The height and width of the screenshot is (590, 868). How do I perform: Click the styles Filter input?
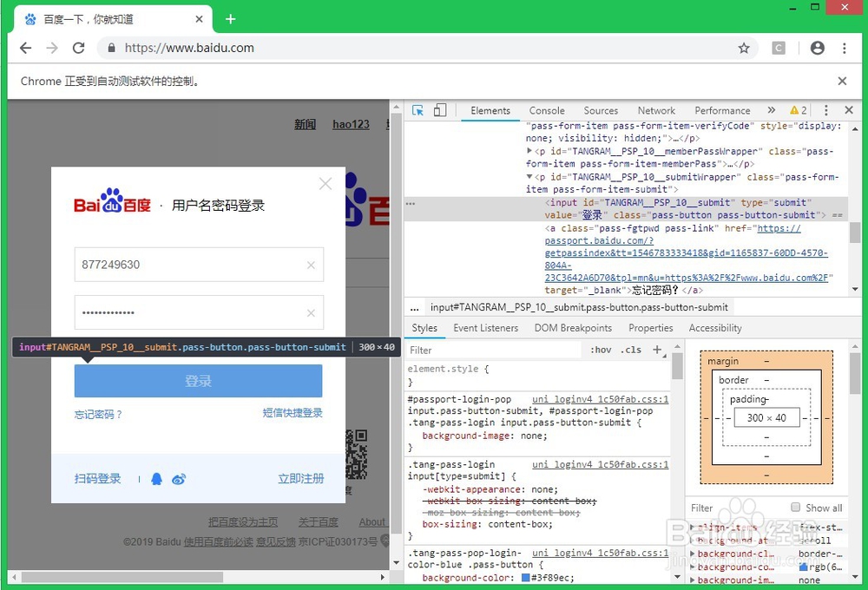(x=493, y=351)
